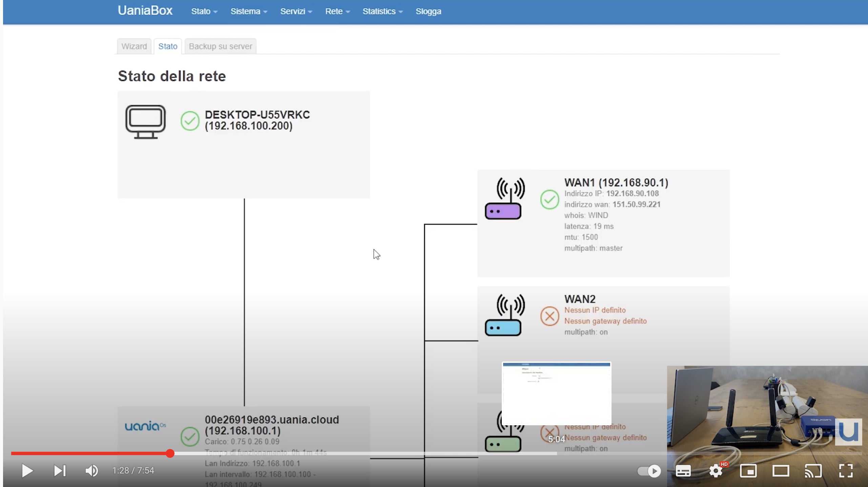Viewport: 868px width, 487px height.
Task: Click the green check status of WAN1
Action: (550, 199)
